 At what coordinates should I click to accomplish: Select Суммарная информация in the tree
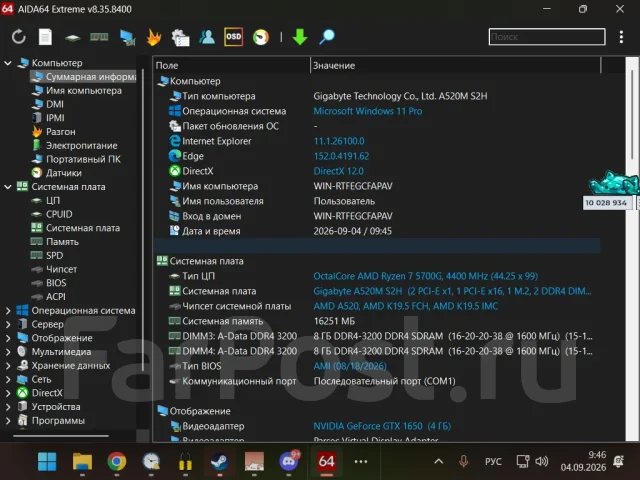tap(84, 77)
